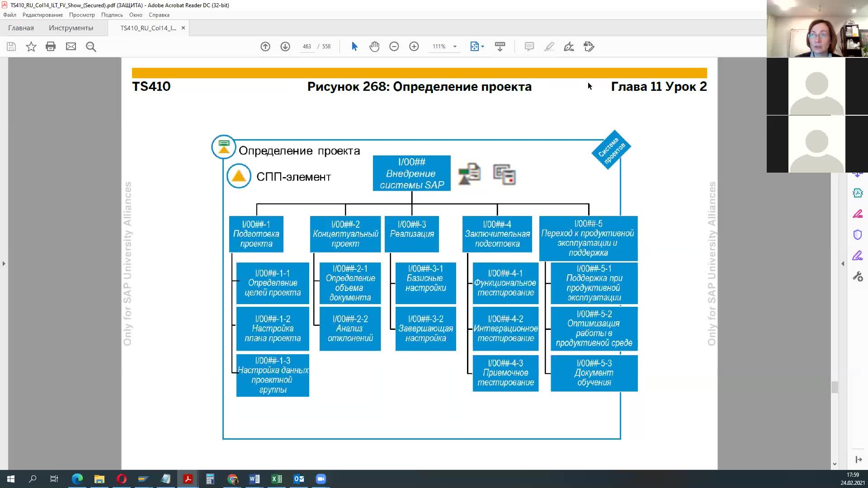Open Windows taskbar search

coord(33,479)
